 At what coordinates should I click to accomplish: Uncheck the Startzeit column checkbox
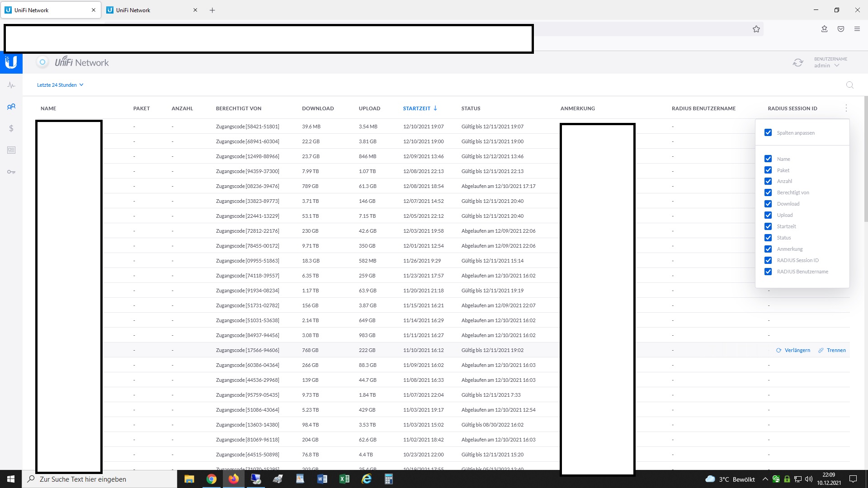[768, 226]
